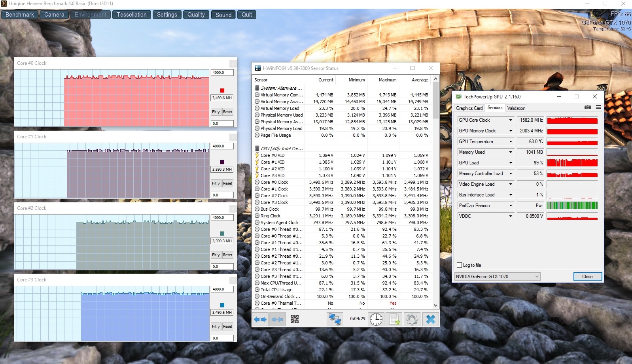Open HWiNFO sensor settings gear icon
Screen dimensions: 632x364
(x=412, y=319)
